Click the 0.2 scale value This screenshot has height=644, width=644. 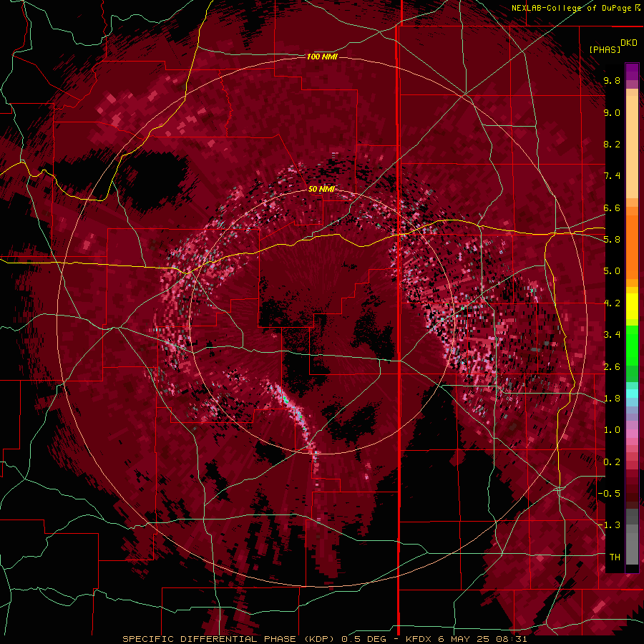click(x=612, y=462)
